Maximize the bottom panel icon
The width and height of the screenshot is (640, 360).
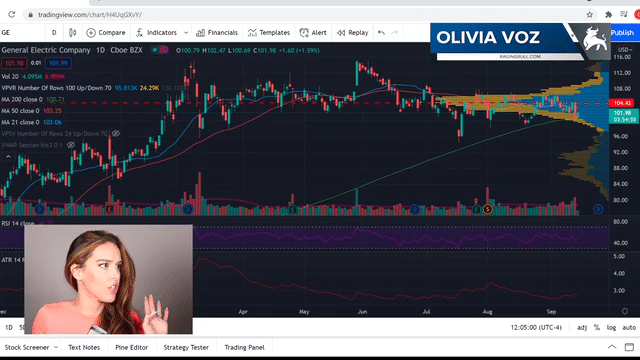pyautogui.click(x=629, y=347)
